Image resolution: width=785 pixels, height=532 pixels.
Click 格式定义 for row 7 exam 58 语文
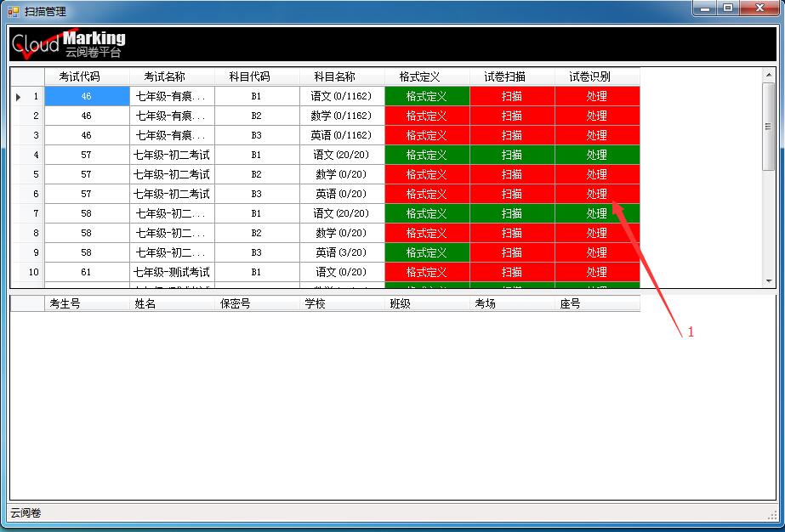[428, 213]
